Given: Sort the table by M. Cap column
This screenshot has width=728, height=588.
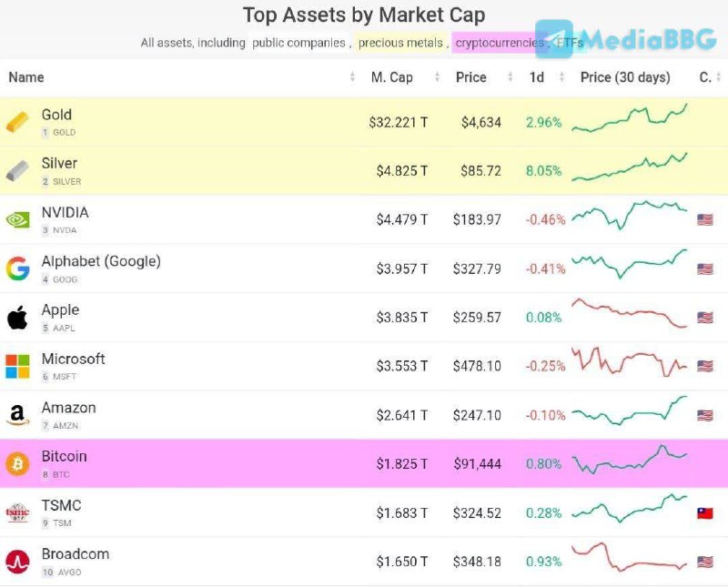Looking at the screenshot, I should pos(391,77).
